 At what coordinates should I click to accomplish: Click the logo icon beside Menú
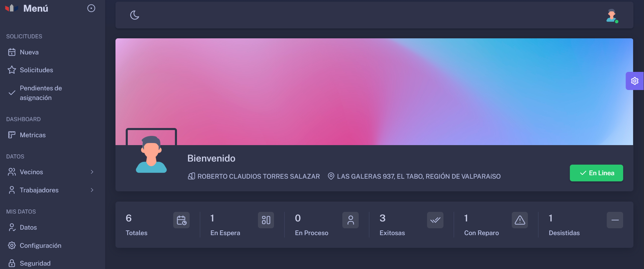point(12,8)
